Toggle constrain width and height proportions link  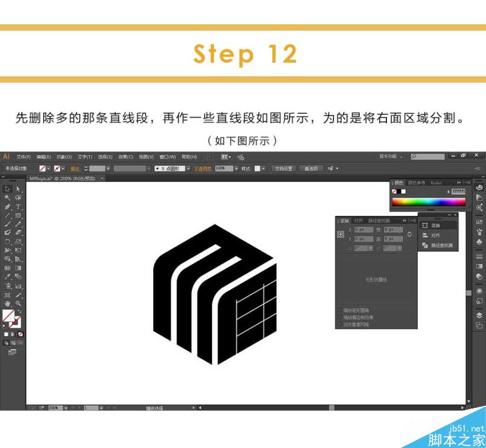pos(409,235)
